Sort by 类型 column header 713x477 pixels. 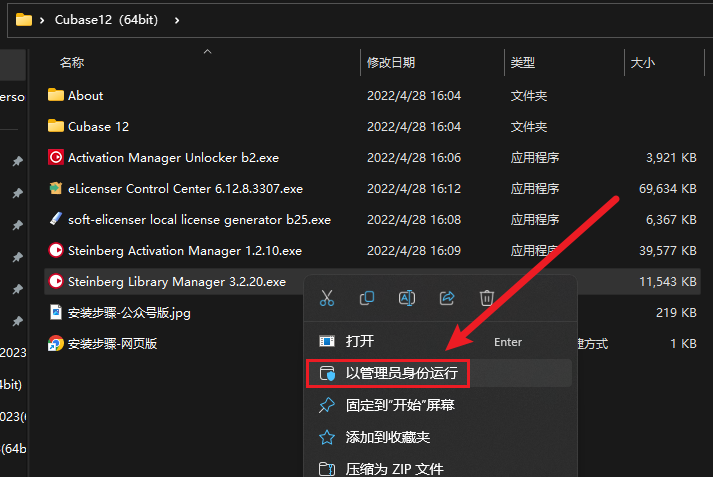point(522,63)
